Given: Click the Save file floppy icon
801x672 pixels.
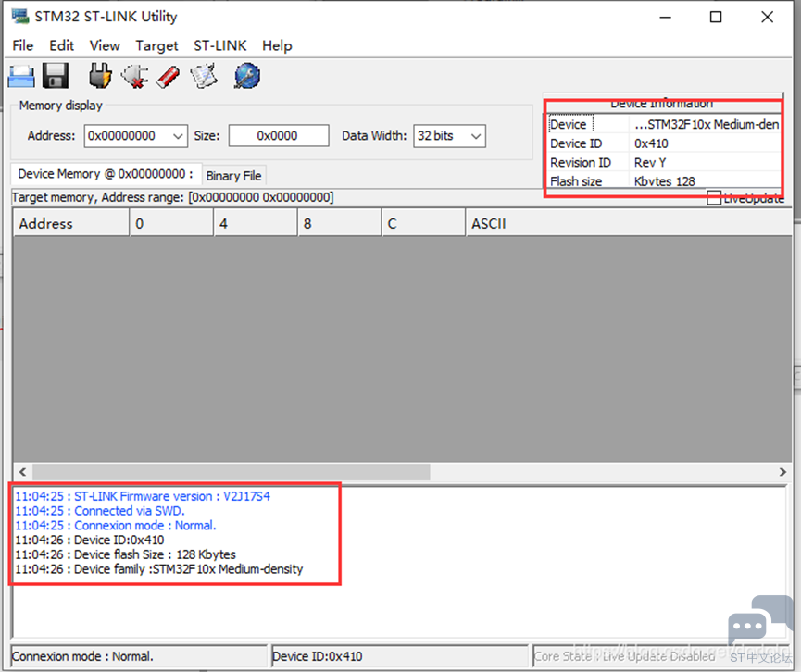Looking at the screenshot, I should point(56,76).
